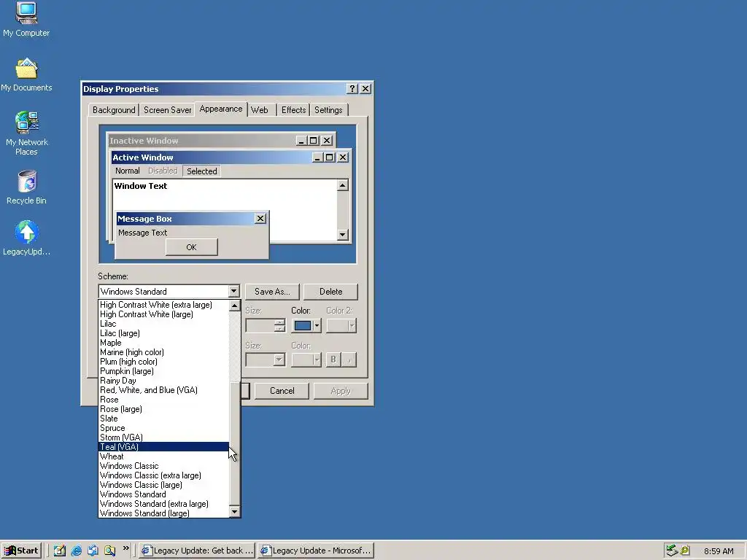Choose the 'Rainy Day' scheme
The height and width of the screenshot is (560, 747).
[164, 381]
